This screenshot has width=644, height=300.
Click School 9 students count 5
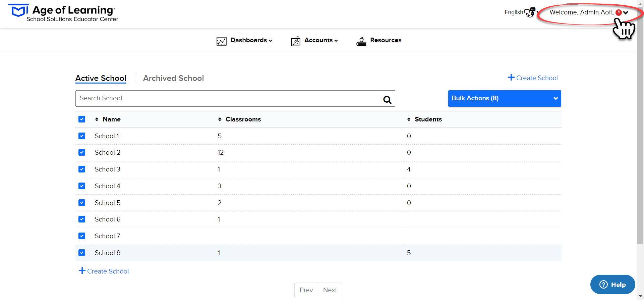[409, 253]
